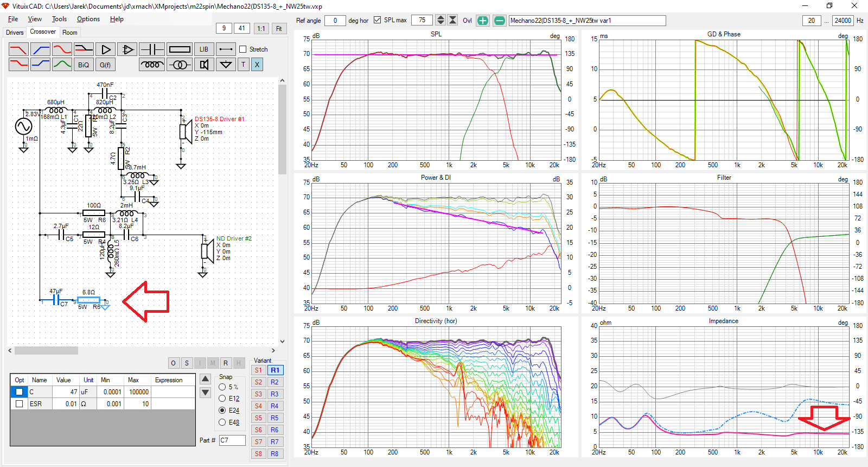Image resolution: width=868 pixels, height=467 pixels.
Task: Click the generator source symbol in schematic
Action: pyautogui.click(x=23, y=127)
